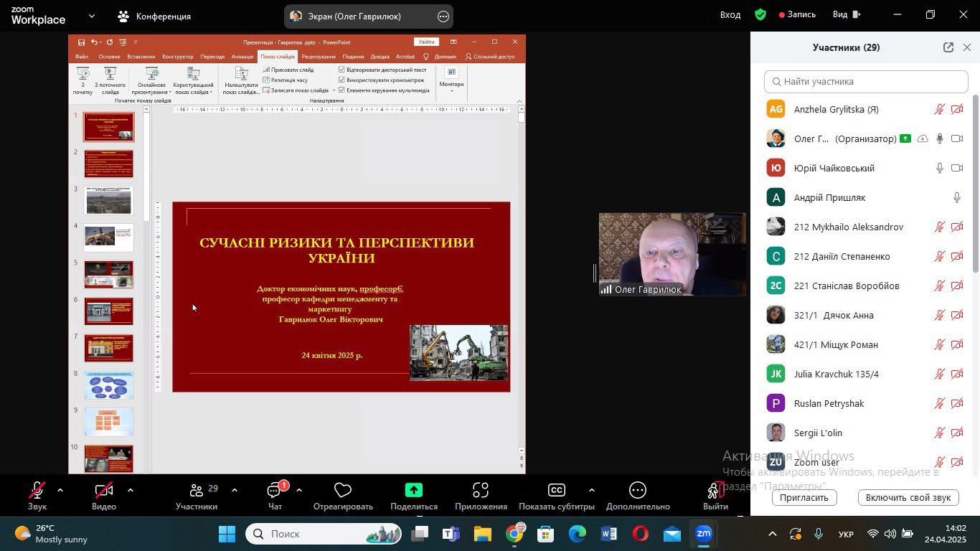Click the unmute myself button
This screenshot has height=551, width=980.
(908, 498)
